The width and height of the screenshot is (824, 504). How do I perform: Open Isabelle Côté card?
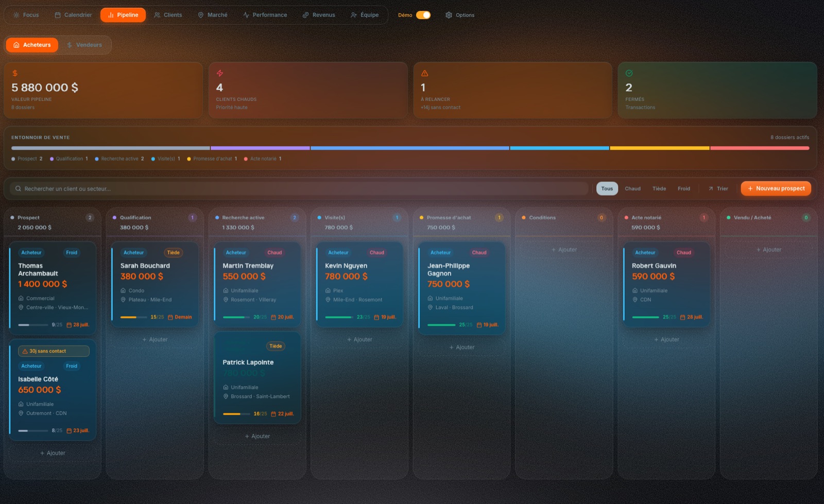click(53, 390)
